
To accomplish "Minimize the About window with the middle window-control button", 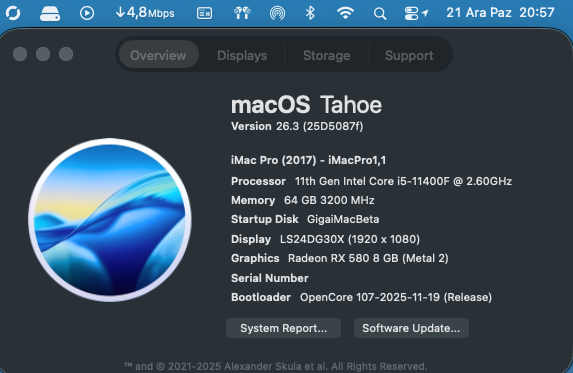I will [x=43, y=54].
